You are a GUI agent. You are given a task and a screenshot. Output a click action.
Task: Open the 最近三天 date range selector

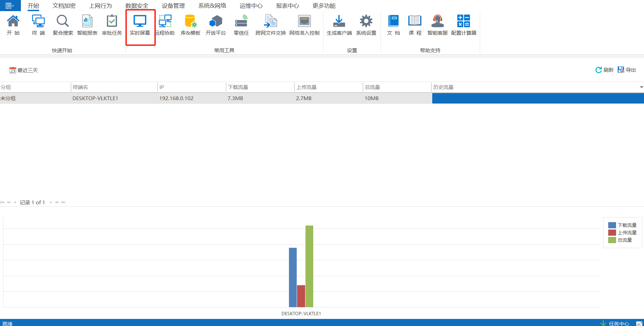(x=24, y=70)
